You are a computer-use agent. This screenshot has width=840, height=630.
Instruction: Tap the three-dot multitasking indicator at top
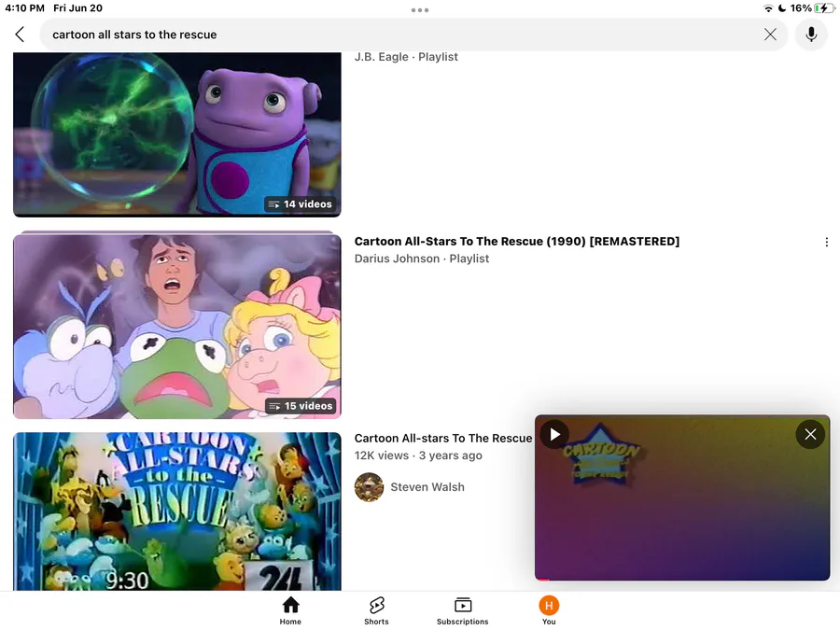420,9
